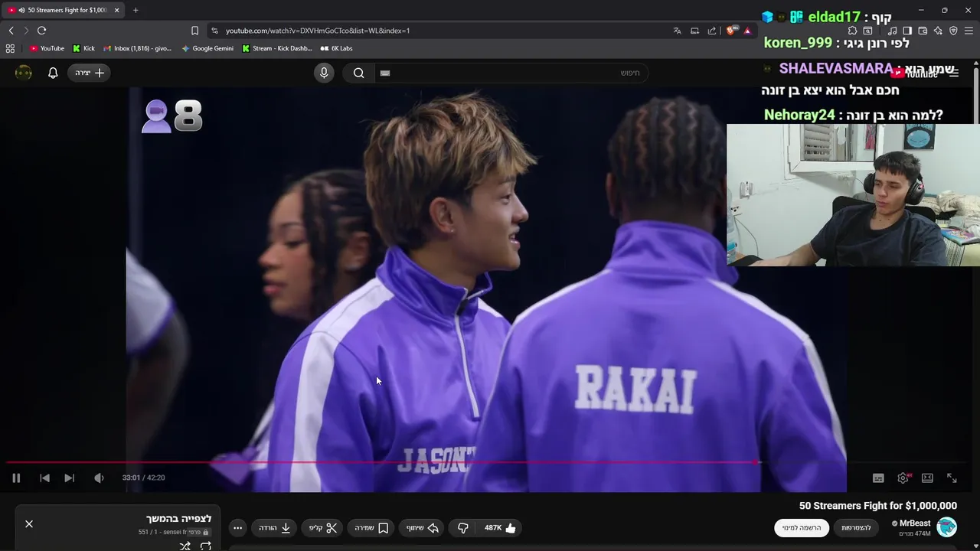Open the YouTube hamburger guide menu
Screen dimensions: 980x551
pos(953,73)
